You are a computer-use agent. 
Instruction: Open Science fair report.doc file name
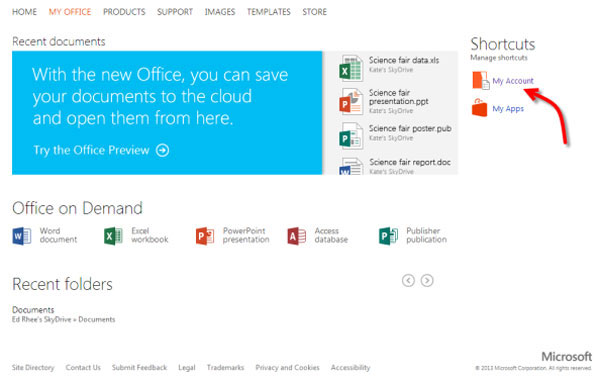(x=410, y=162)
